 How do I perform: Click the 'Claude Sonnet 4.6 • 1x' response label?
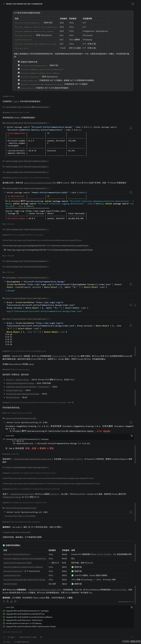point(126,602)
